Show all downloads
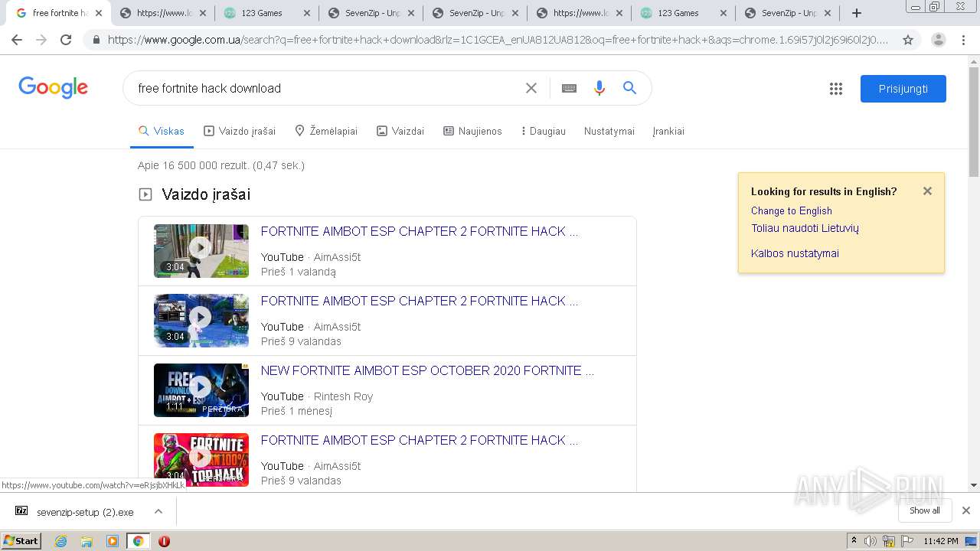The height and width of the screenshot is (551, 980). point(925,510)
